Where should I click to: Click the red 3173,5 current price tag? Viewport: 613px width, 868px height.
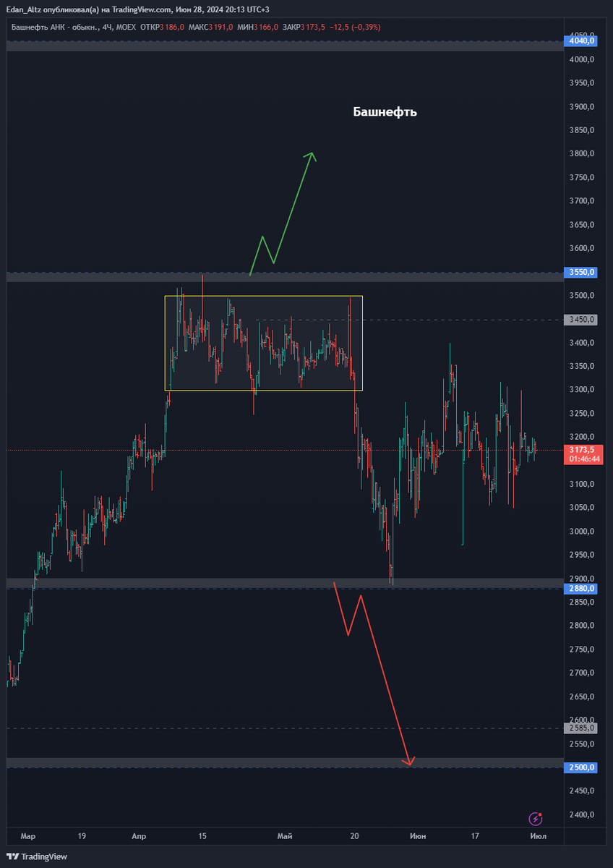582,449
